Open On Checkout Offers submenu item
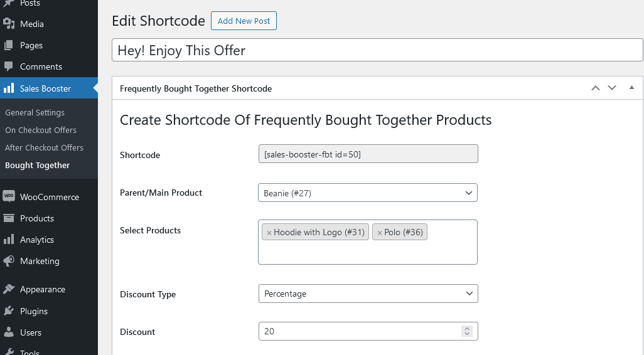The width and height of the screenshot is (644, 355). pyautogui.click(x=41, y=130)
